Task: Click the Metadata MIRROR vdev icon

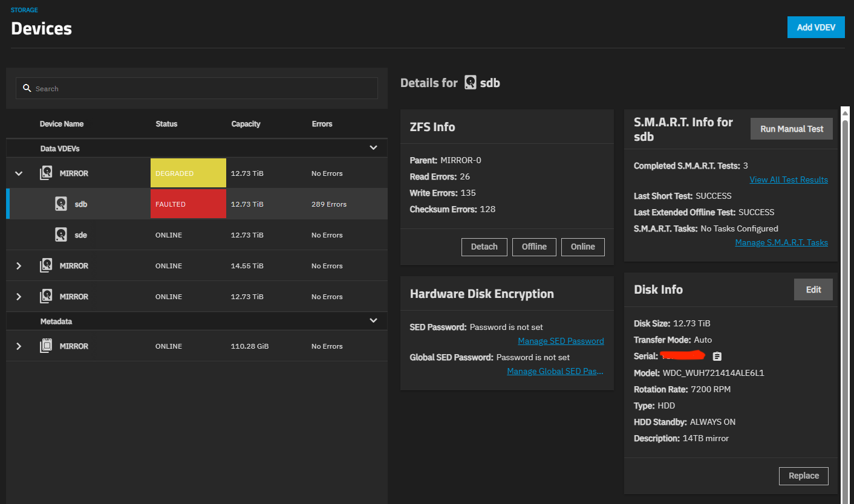Action: (x=46, y=346)
